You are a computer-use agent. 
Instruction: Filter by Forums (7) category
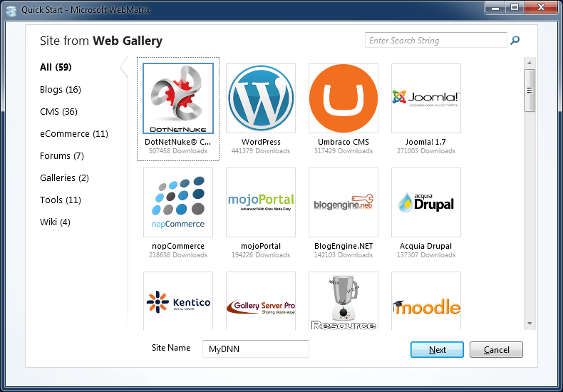click(x=62, y=156)
